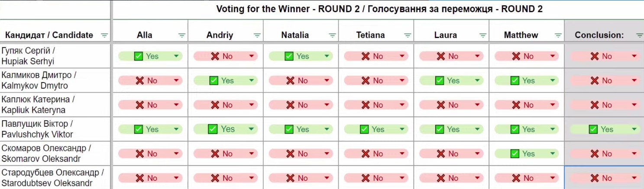Open the filter icon in Candidate column header
This screenshot has height=189, width=644.
pos(104,35)
